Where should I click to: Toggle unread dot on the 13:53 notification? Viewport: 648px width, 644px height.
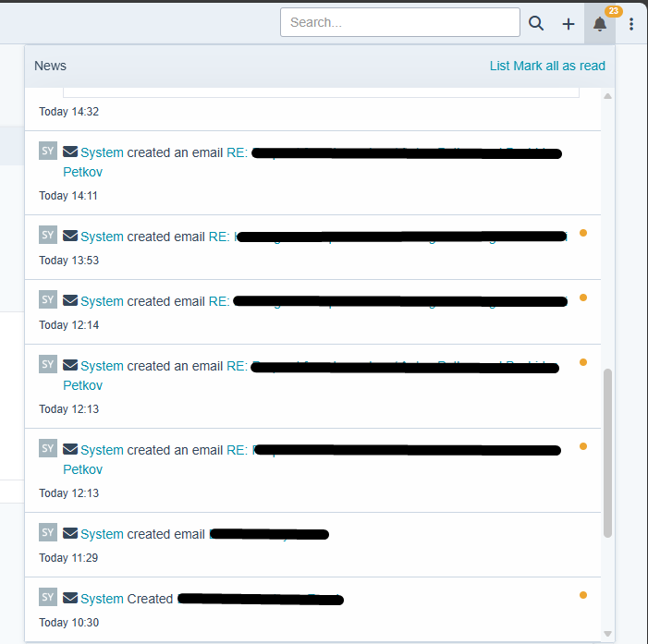tap(583, 233)
